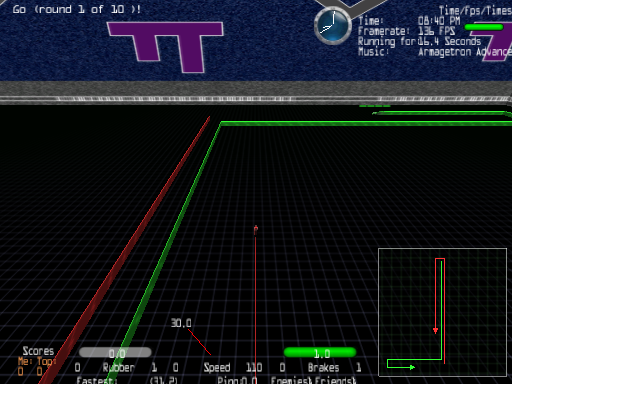Click the "16.4 Seconds" running time value
The image size is (640, 400).
449,41
